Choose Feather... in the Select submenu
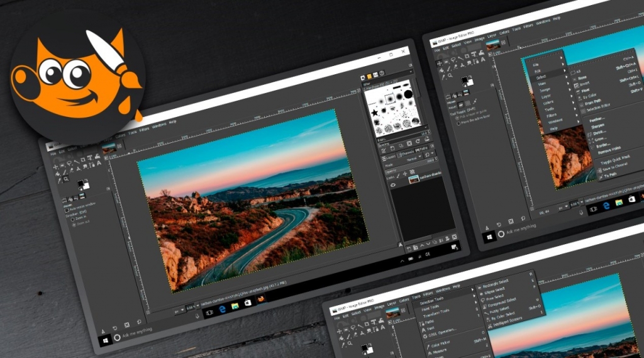The image size is (644, 358). [x=597, y=118]
